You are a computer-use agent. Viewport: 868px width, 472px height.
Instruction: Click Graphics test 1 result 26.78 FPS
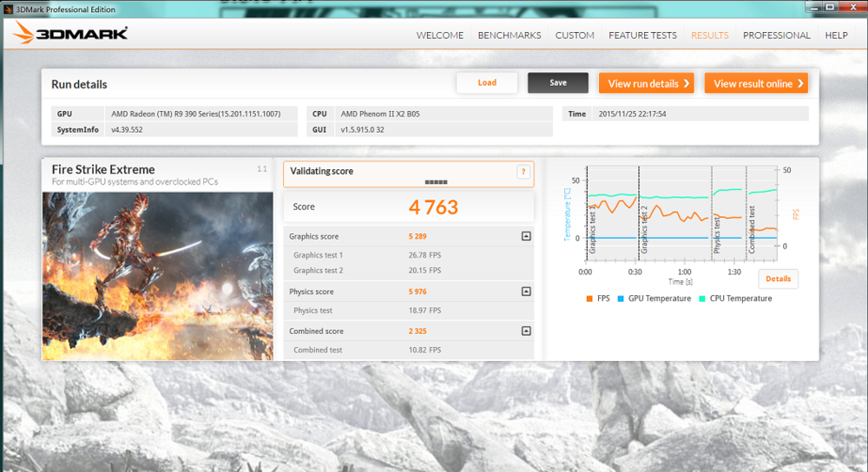point(424,255)
